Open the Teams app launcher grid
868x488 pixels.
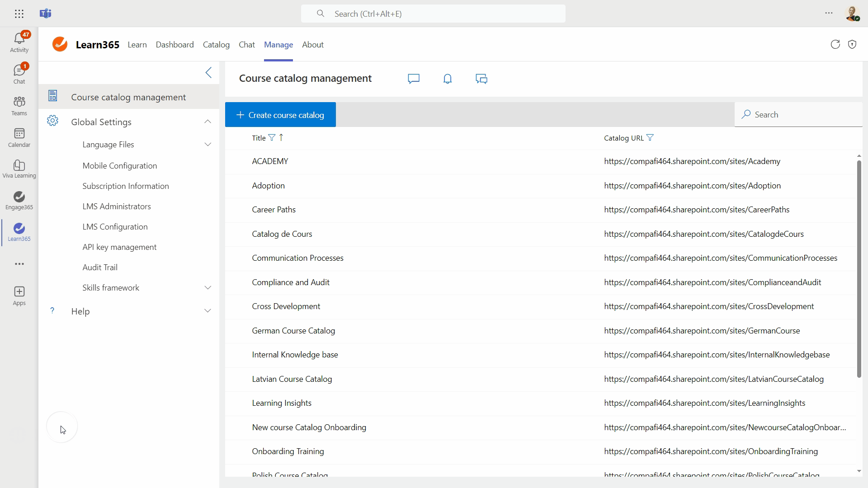point(19,14)
